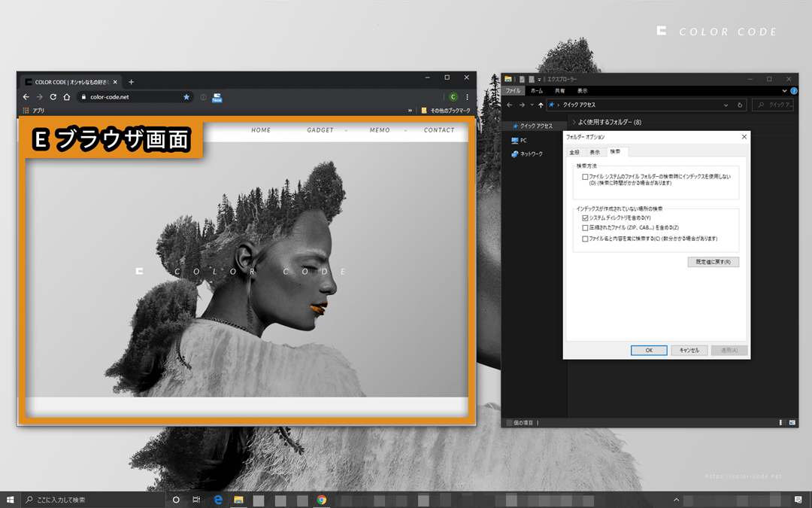812x508 pixels.
Task: Expand the MEMO menu chevron
Action: pyautogui.click(x=405, y=131)
